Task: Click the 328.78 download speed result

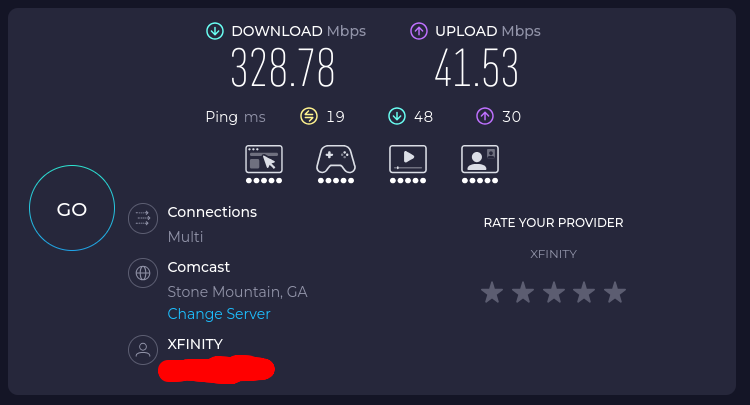Action: pyautogui.click(x=282, y=68)
